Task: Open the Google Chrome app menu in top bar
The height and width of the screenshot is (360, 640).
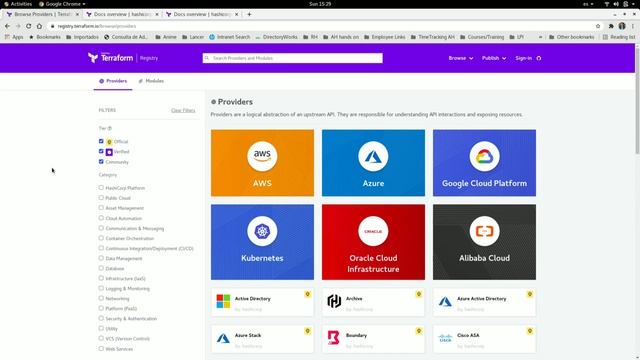Action: click(x=62, y=4)
